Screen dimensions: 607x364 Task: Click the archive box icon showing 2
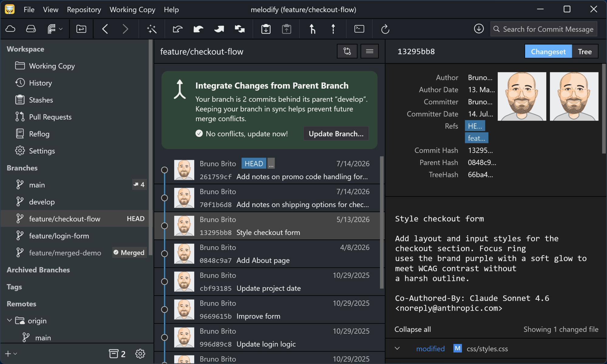117,354
